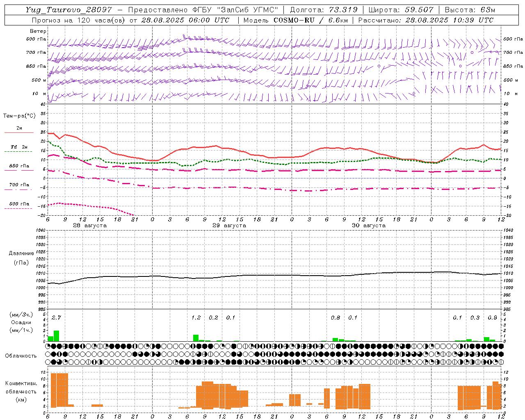Click the elevation label Высота: 63м
Viewport: 525px width, 420px height.
[x=470, y=10]
